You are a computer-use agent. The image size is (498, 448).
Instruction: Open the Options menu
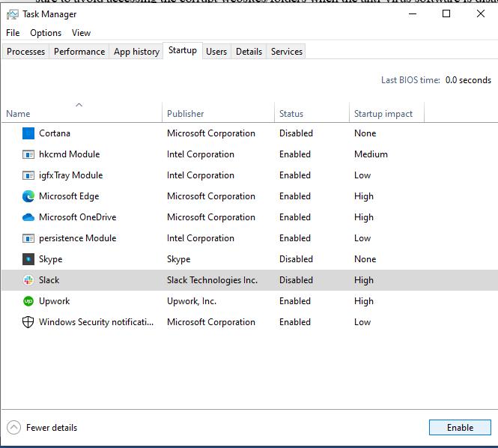(x=46, y=33)
